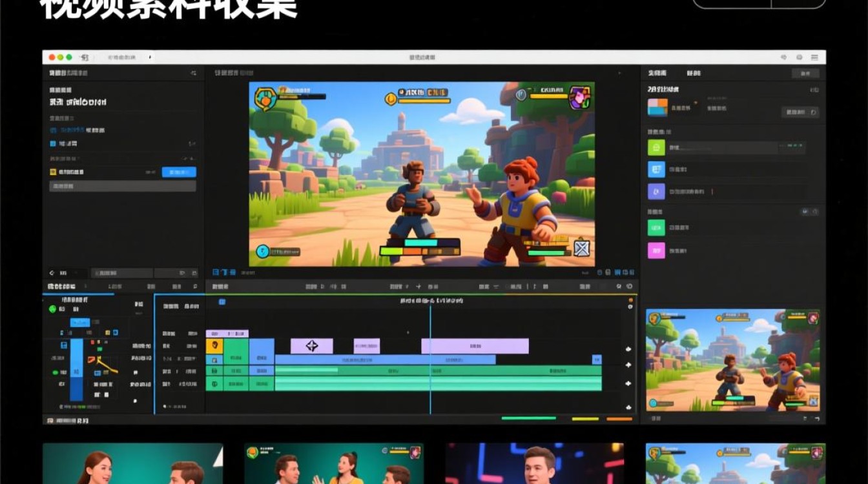The height and width of the screenshot is (484, 868).
Task: Click the small blue marker icon above timeline tracks
Action: (x=222, y=302)
